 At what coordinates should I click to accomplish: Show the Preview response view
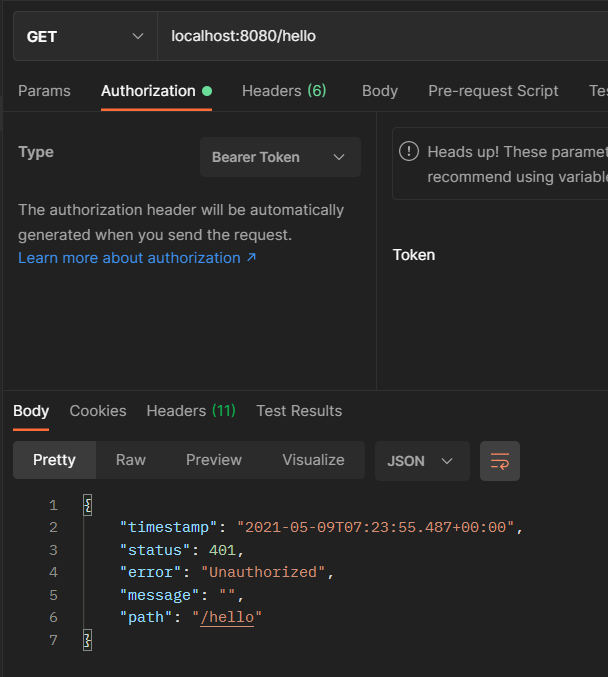pos(214,460)
